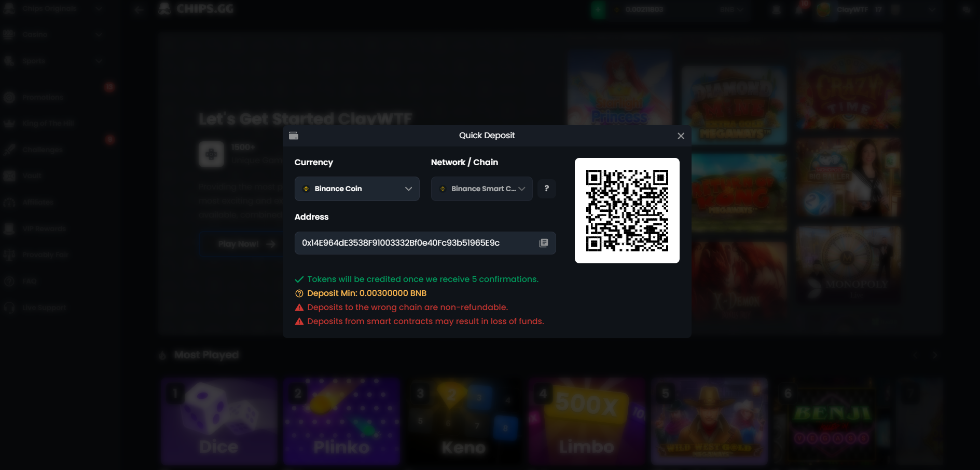The width and height of the screenshot is (980, 470).
Task: Open the ClayWTF profile avatar
Action: pyautogui.click(x=823, y=9)
